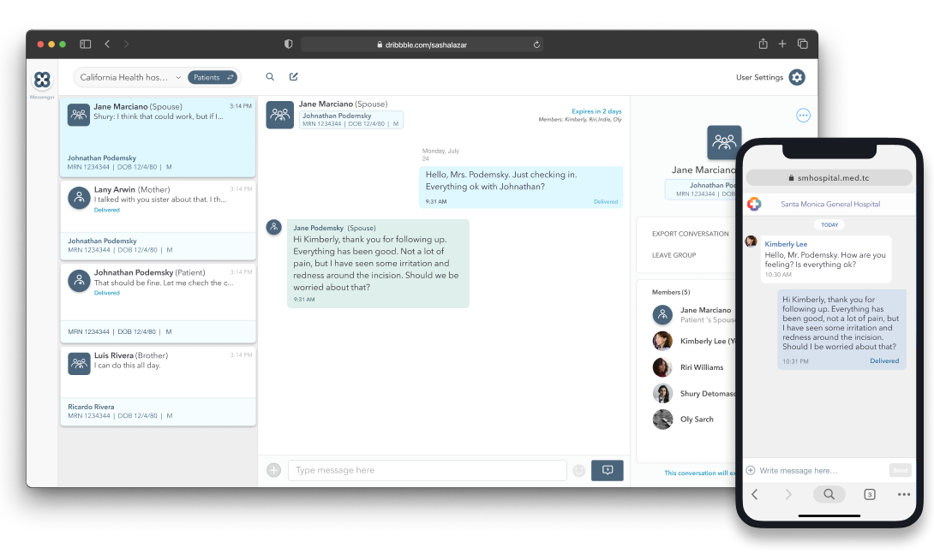Click the attachment plus icon on phone

point(751,470)
